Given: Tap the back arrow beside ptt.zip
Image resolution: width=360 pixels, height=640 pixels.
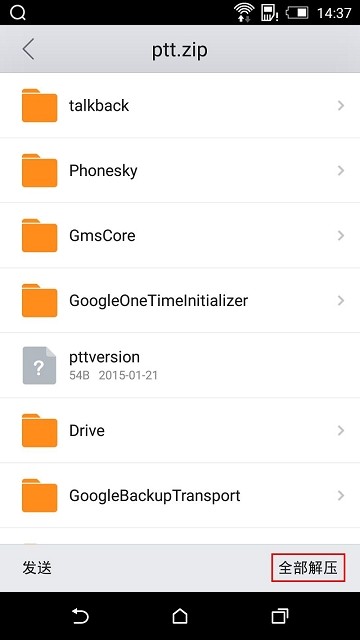Looking at the screenshot, I should [28, 50].
